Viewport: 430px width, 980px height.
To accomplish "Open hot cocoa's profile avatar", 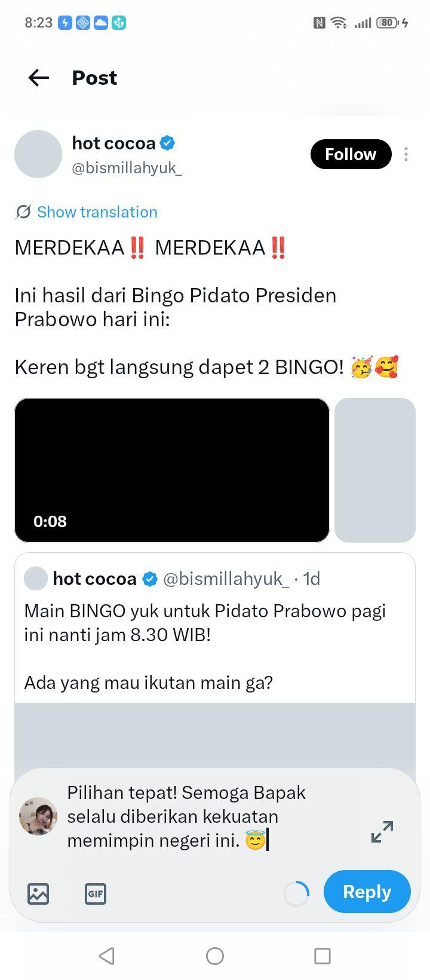I will point(38,154).
